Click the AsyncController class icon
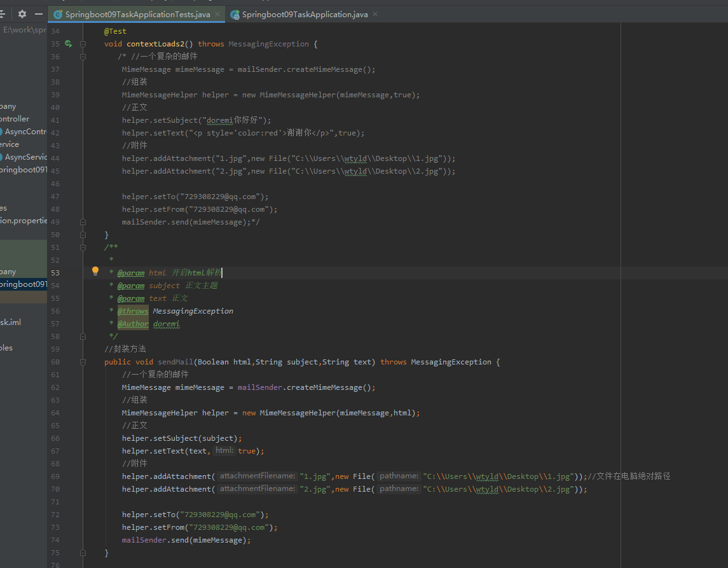Screen dimensions: 728x568 click(x=1, y=132)
